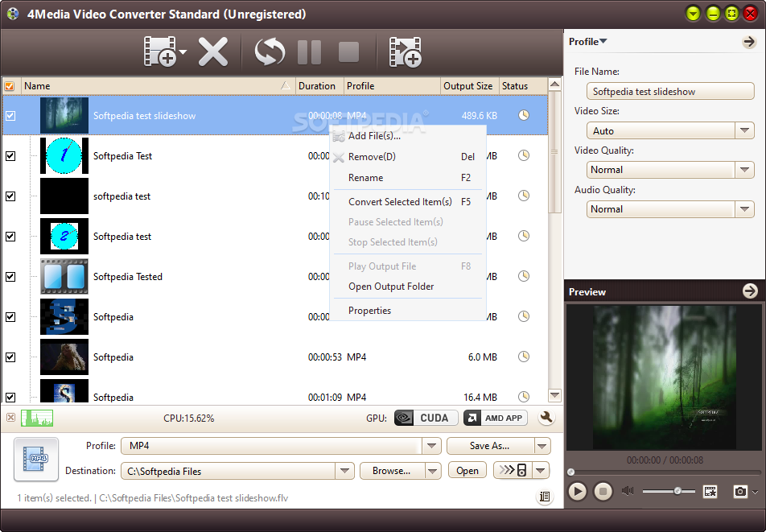766x532 pixels.
Task: Click the preview volume slider
Action: (668, 491)
